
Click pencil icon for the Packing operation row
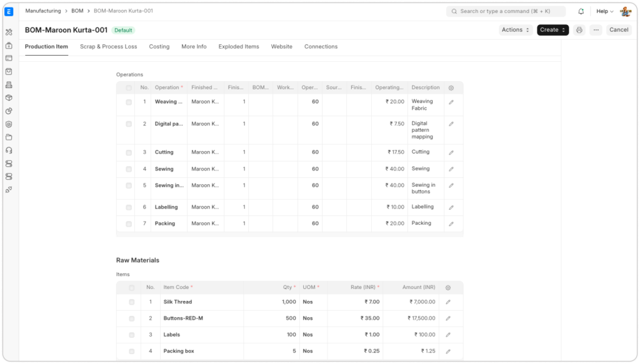(451, 224)
